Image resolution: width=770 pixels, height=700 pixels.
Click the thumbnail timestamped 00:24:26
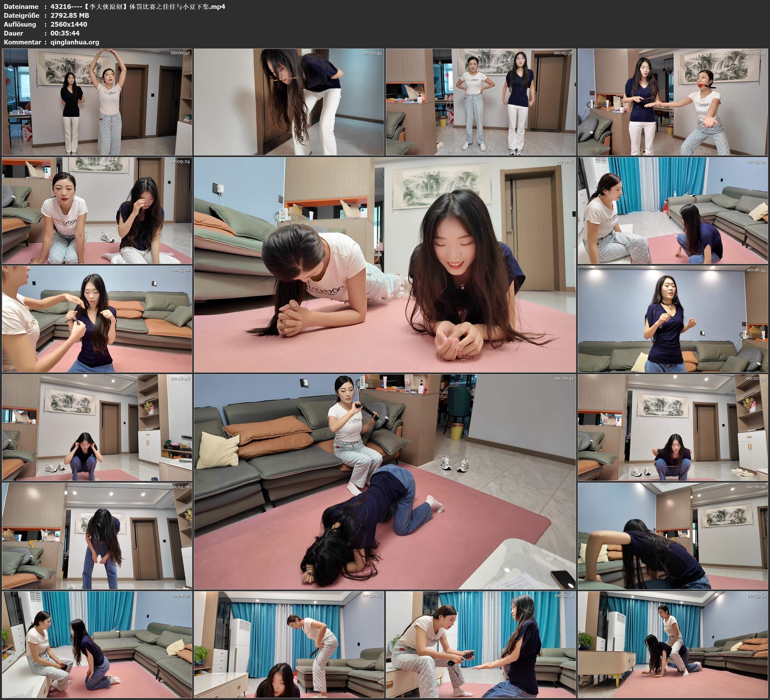97,536
